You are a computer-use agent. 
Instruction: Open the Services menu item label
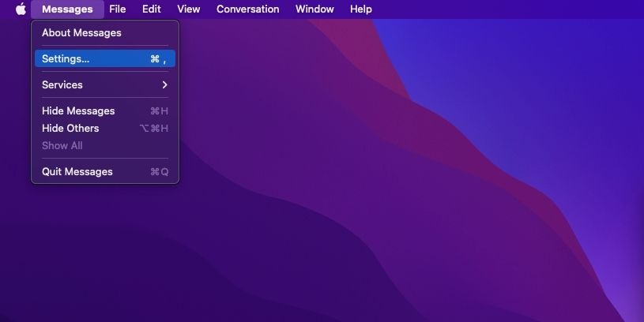[62, 85]
